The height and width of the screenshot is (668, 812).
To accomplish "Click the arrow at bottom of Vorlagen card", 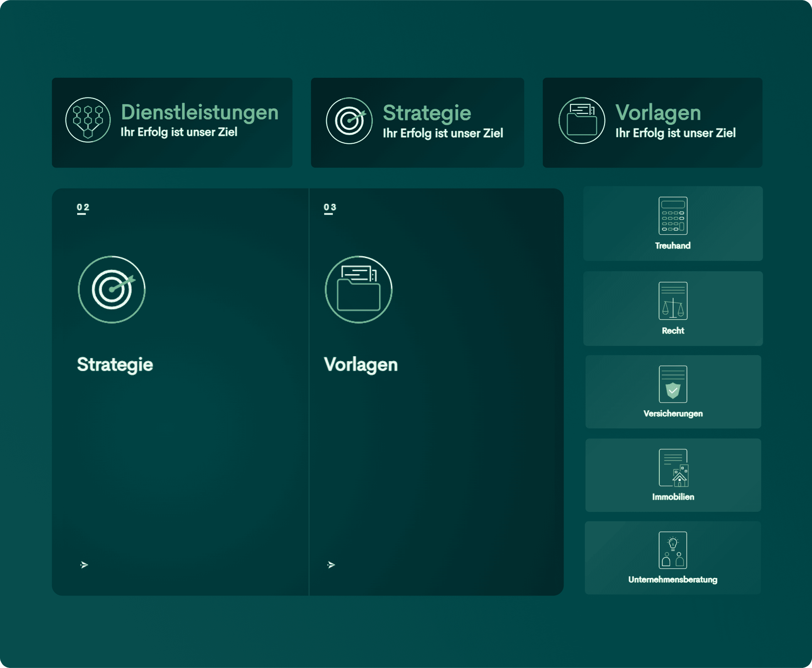I will point(331,565).
